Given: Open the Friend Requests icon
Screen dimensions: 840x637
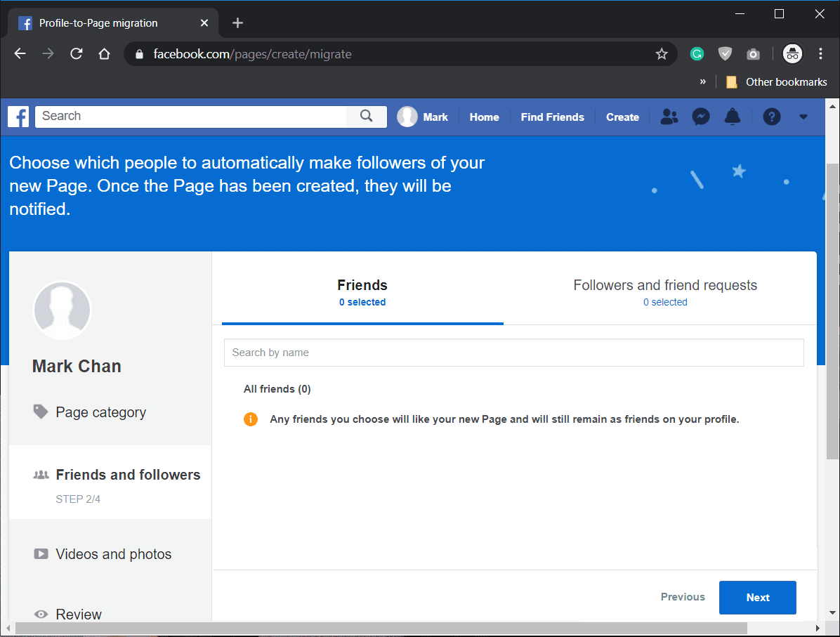Looking at the screenshot, I should pyautogui.click(x=669, y=117).
